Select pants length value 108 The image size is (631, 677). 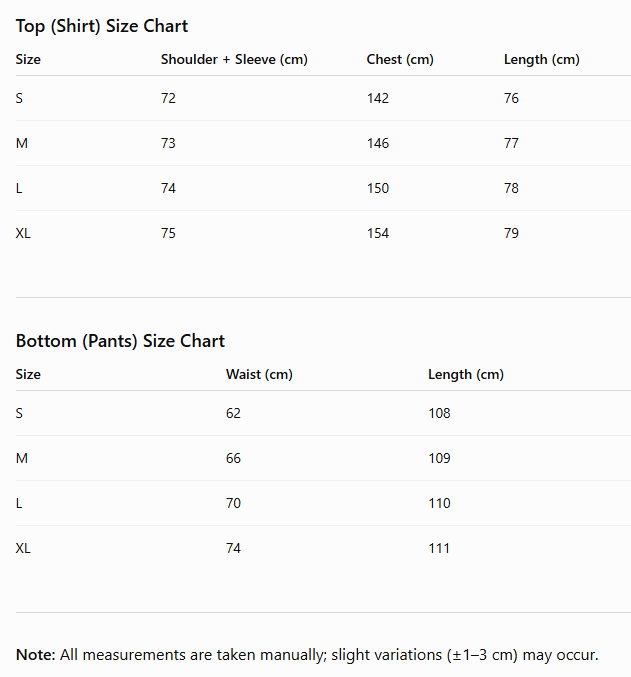click(x=439, y=413)
